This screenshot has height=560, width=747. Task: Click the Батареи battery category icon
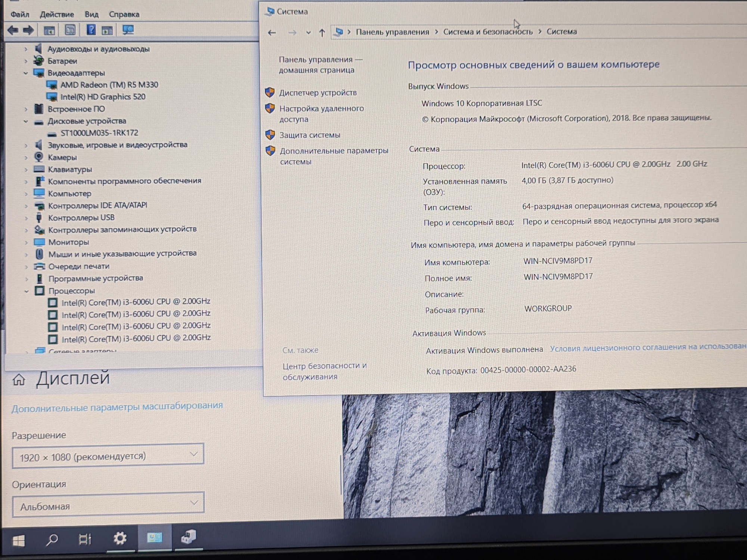(x=38, y=60)
